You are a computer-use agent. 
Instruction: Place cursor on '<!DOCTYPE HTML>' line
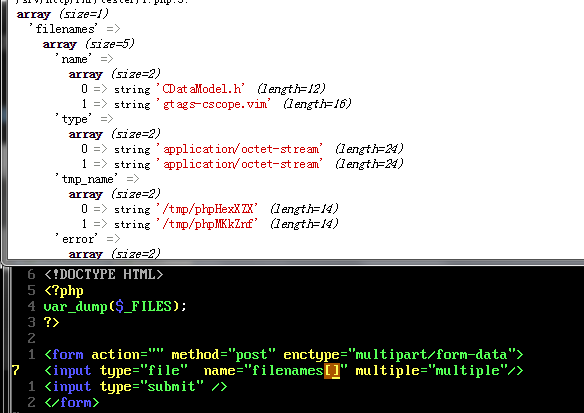104,274
